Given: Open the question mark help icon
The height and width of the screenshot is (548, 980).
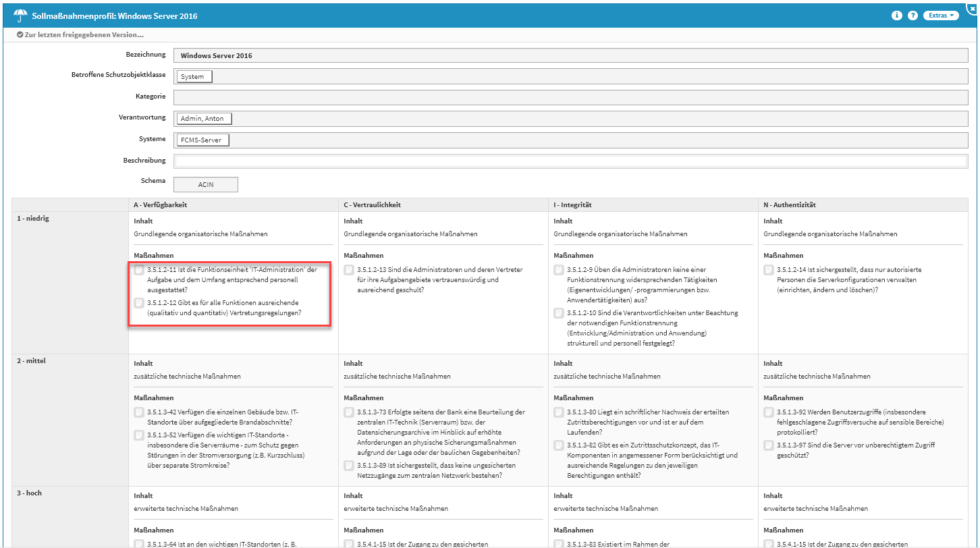Looking at the screenshot, I should point(913,15).
